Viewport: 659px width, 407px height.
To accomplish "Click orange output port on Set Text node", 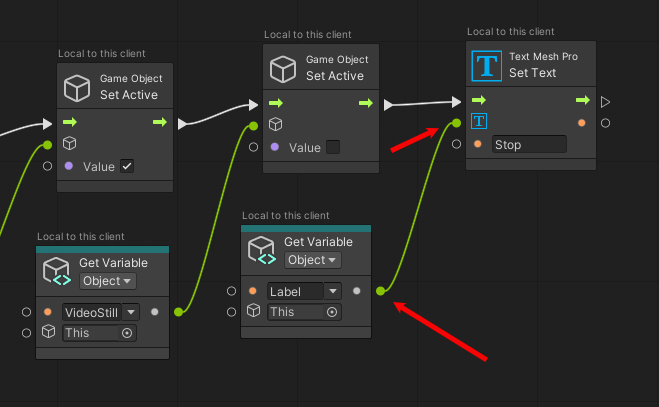I will tap(582, 123).
